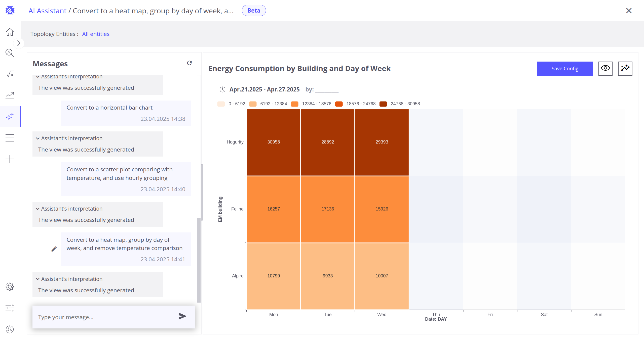Go to AI Assistant breadcrumb

click(x=47, y=11)
